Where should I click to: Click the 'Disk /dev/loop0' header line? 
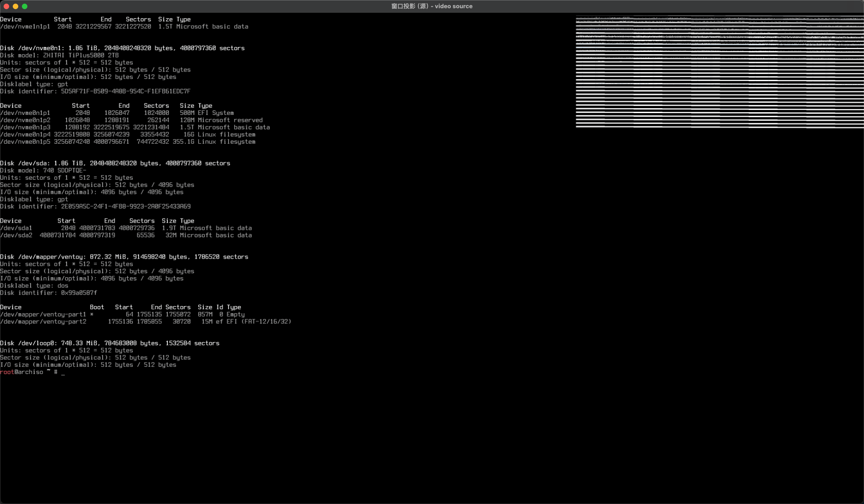[109, 343]
